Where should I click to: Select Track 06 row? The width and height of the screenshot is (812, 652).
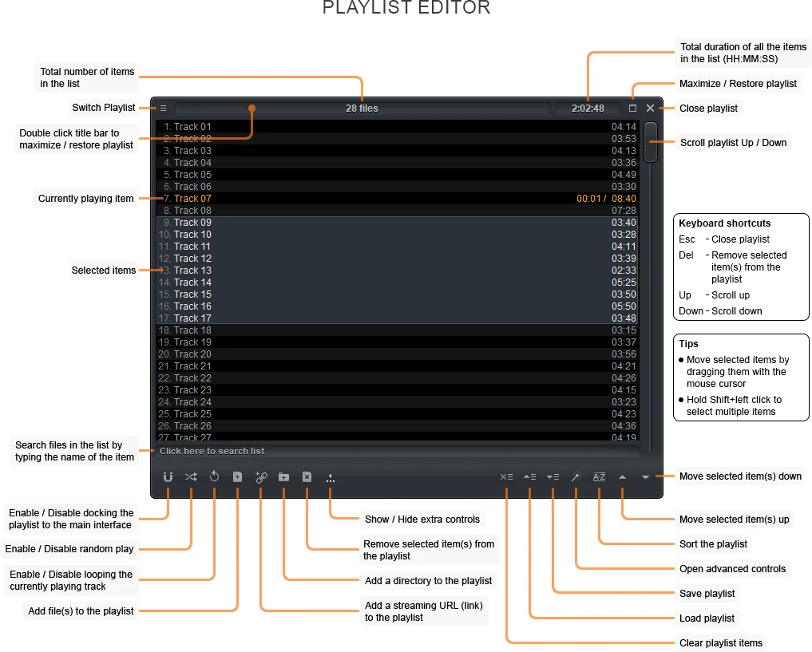pyautogui.click(x=397, y=186)
